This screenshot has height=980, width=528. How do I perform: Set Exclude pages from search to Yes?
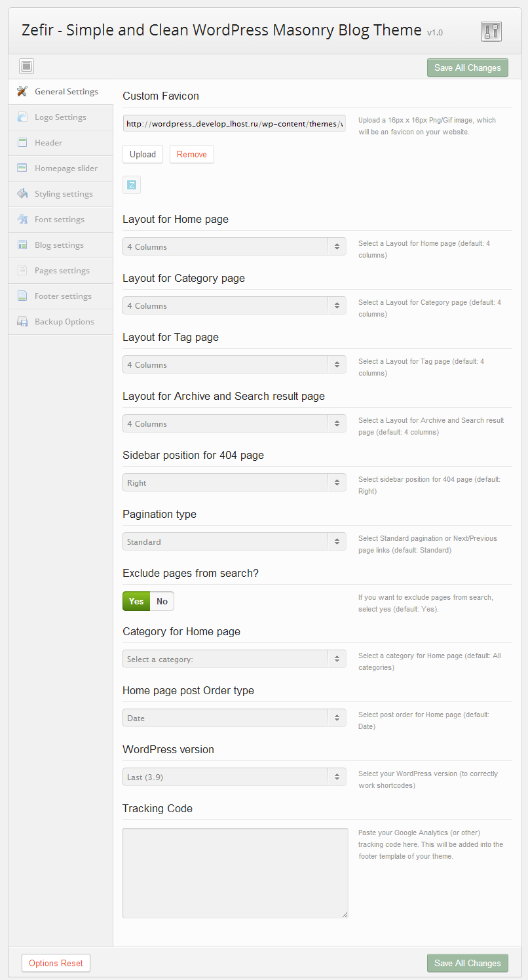pos(136,601)
